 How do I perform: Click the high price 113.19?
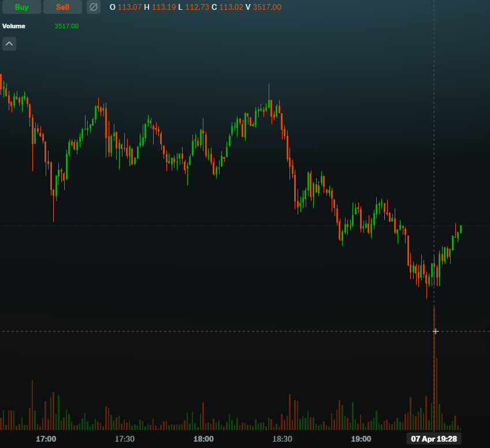pyautogui.click(x=164, y=7)
